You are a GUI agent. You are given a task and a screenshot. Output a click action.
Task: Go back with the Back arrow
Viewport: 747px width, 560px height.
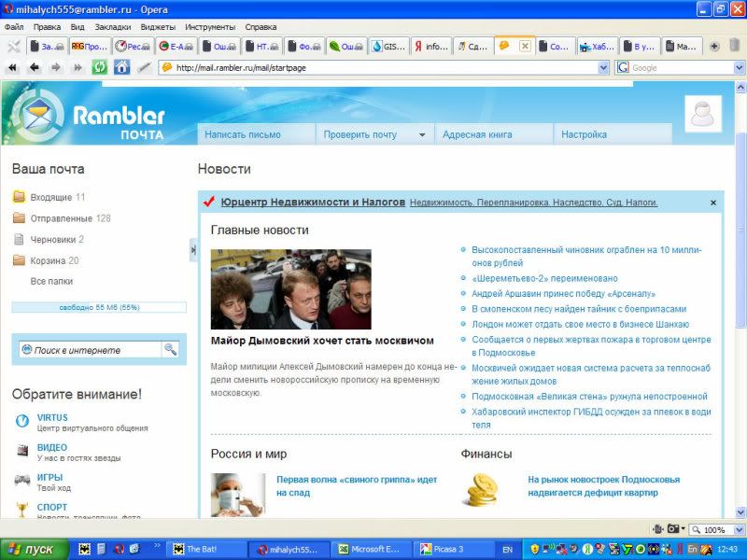[x=35, y=67]
